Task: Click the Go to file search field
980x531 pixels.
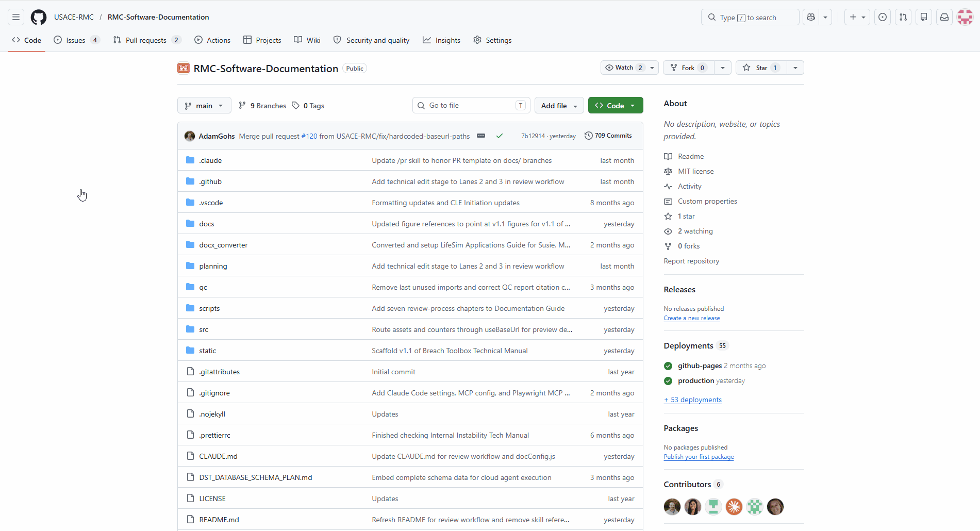Action: [471, 105]
